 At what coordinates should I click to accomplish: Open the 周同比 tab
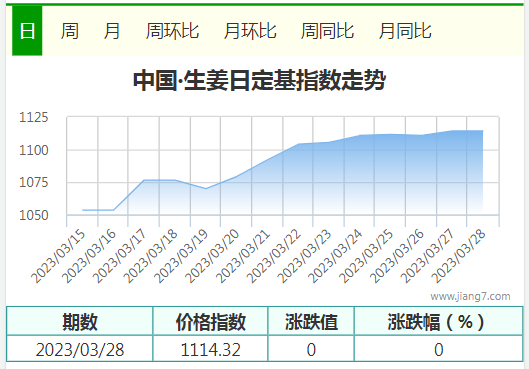pos(327,31)
